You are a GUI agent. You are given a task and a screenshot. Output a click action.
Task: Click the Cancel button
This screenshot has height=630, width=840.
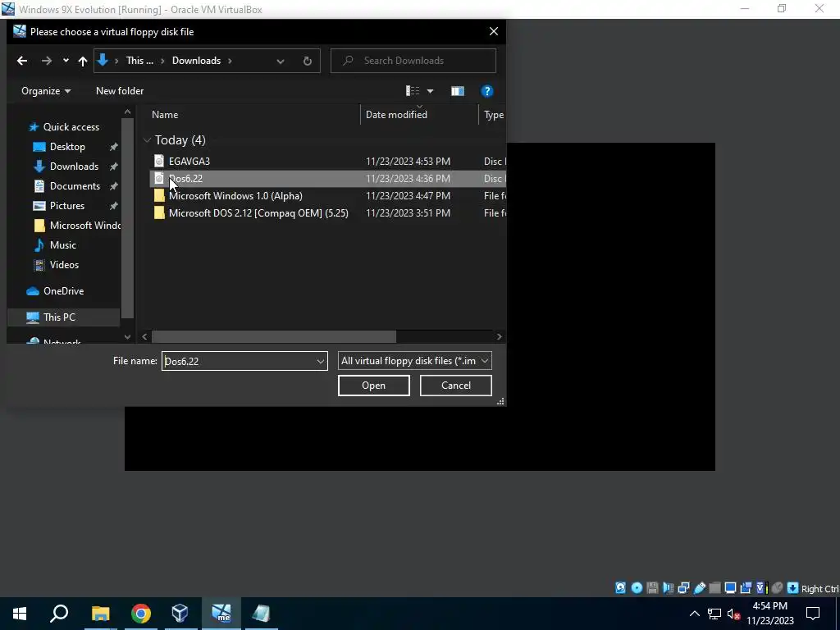[456, 386]
